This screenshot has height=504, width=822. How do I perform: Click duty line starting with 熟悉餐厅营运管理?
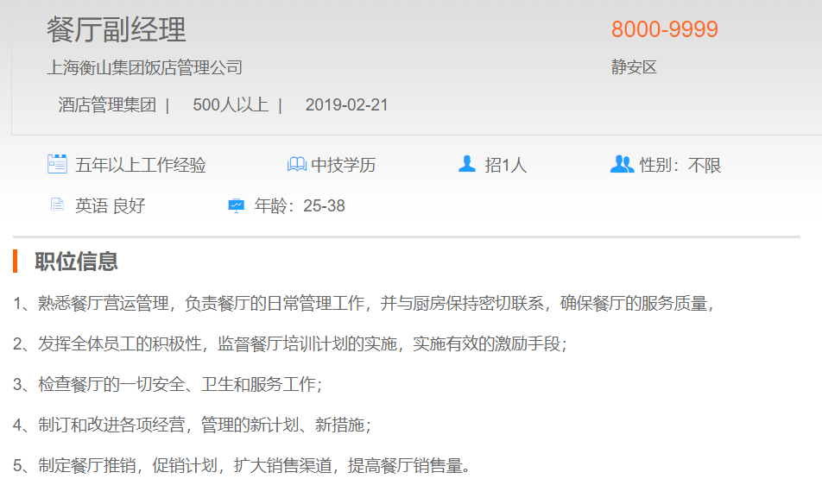pyautogui.click(x=364, y=303)
